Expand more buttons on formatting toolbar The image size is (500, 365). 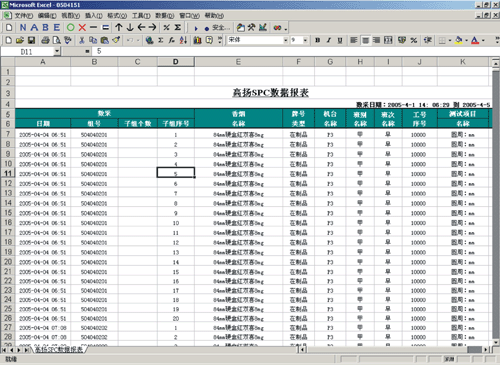click(x=497, y=41)
